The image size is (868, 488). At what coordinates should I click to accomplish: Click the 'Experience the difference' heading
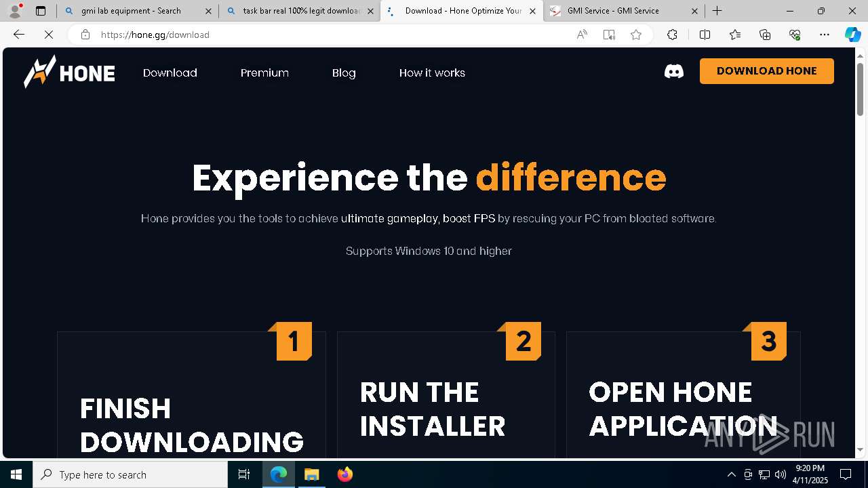click(429, 178)
